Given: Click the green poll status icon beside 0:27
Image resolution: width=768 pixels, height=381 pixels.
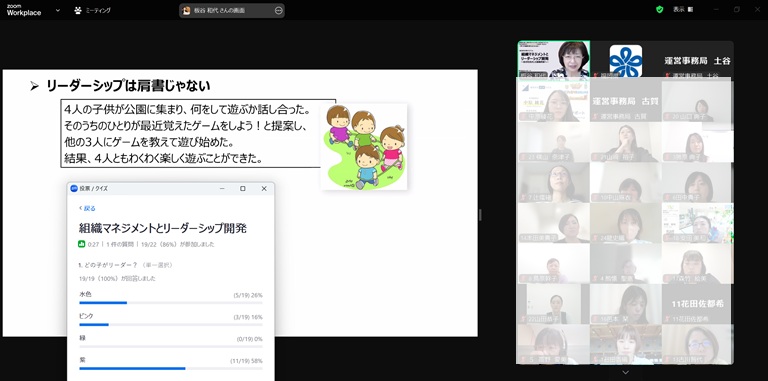Looking at the screenshot, I should (x=81, y=244).
